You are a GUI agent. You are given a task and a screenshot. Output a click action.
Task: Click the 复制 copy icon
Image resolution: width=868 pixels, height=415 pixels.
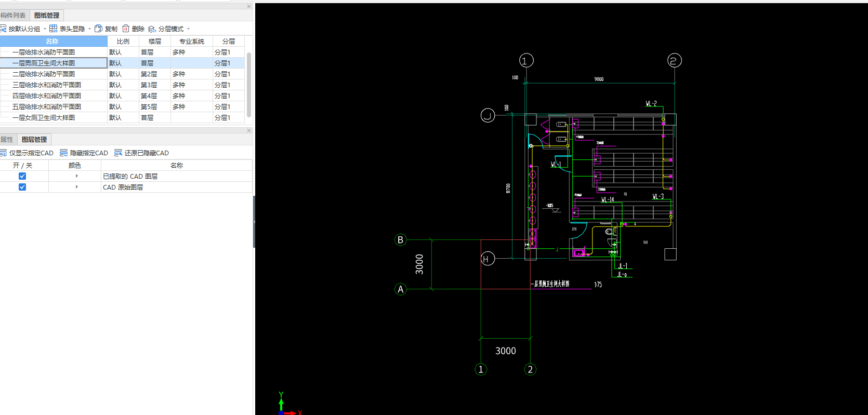98,29
